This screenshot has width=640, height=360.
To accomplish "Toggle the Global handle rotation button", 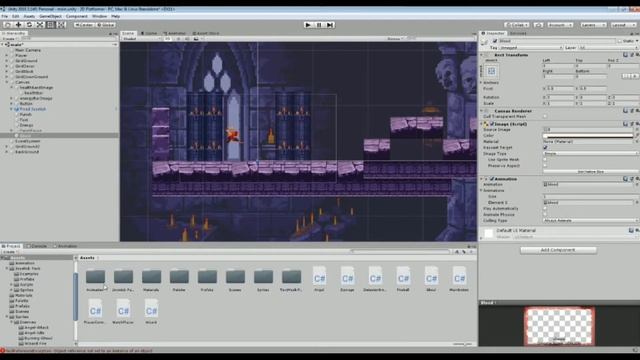I will pos(106,25).
